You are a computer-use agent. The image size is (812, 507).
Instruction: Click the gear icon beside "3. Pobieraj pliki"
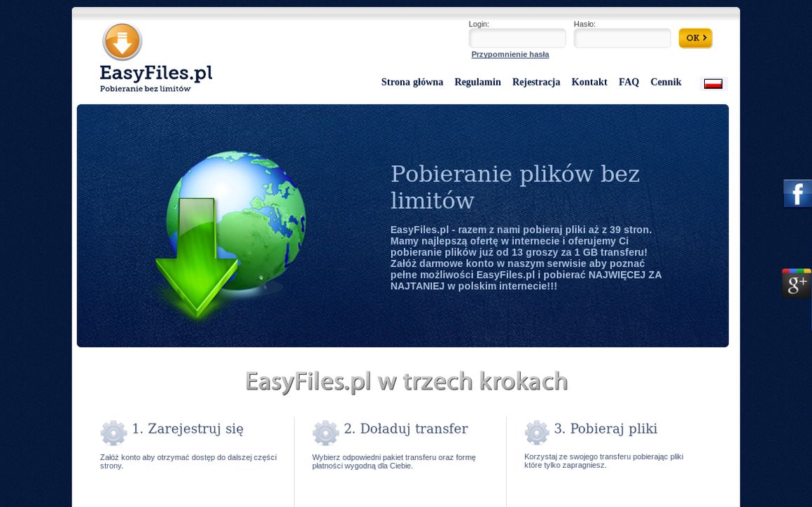click(536, 432)
